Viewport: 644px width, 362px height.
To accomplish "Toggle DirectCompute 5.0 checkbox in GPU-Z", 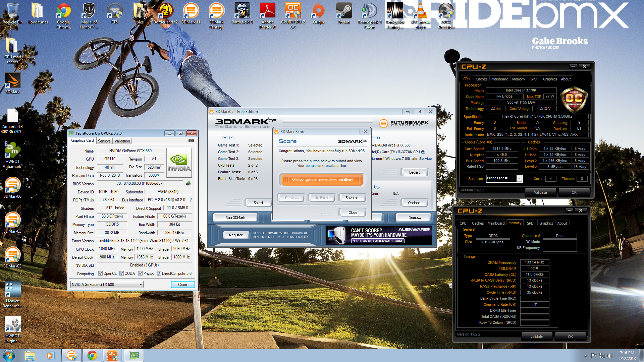I will click(x=159, y=274).
